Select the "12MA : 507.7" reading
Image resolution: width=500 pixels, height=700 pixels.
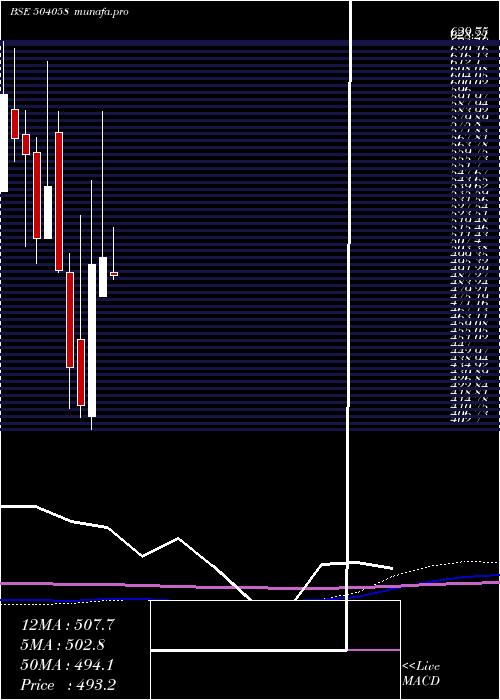tap(68, 625)
